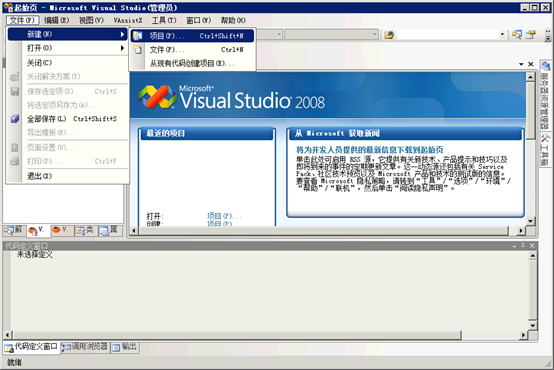Switch to the 调用浏览器 tab

(x=85, y=347)
